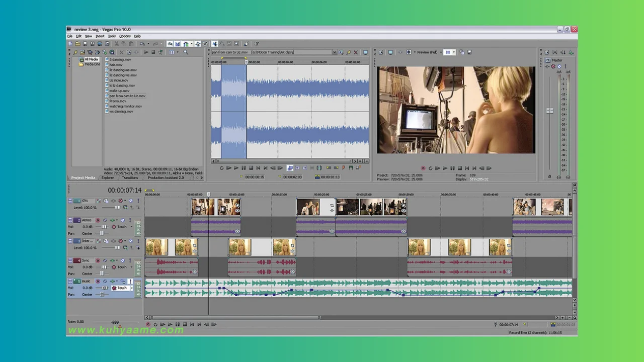This screenshot has height=362, width=644.
Task: Open the Tools menu
Action: (112, 36)
